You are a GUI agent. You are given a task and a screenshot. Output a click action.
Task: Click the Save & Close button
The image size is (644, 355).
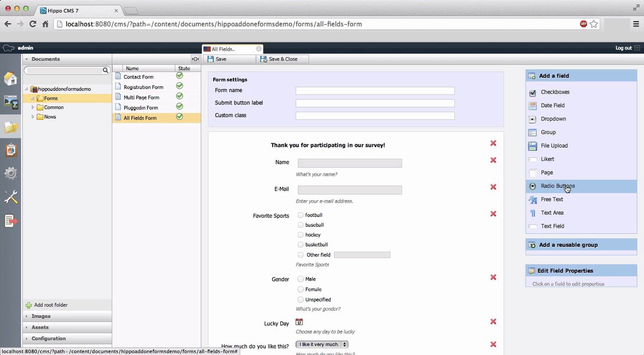pyautogui.click(x=282, y=59)
